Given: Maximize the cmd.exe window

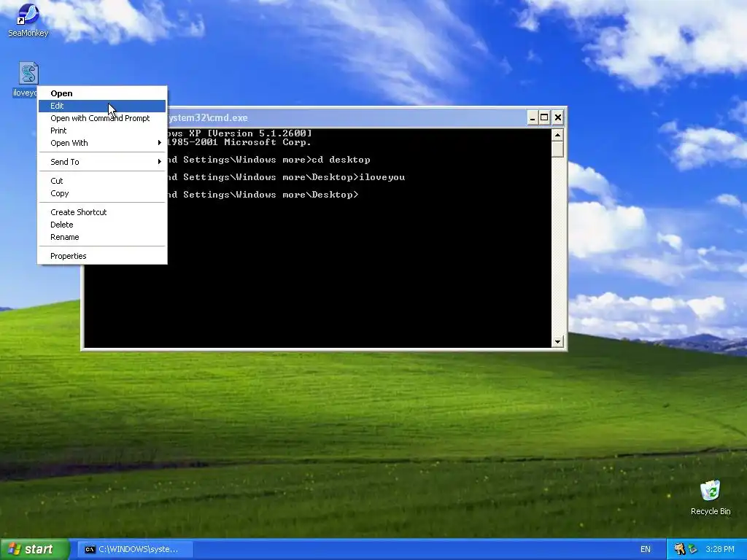Looking at the screenshot, I should [x=544, y=117].
